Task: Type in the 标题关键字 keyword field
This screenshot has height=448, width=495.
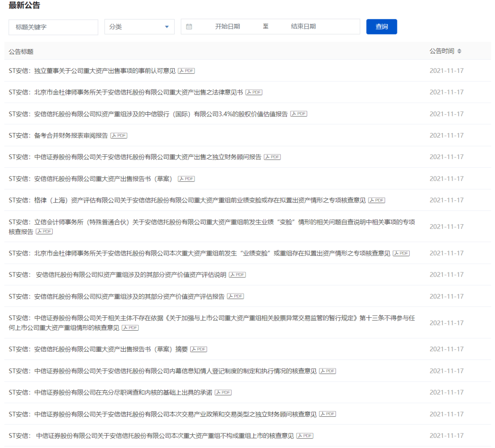Action: pyautogui.click(x=53, y=27)
